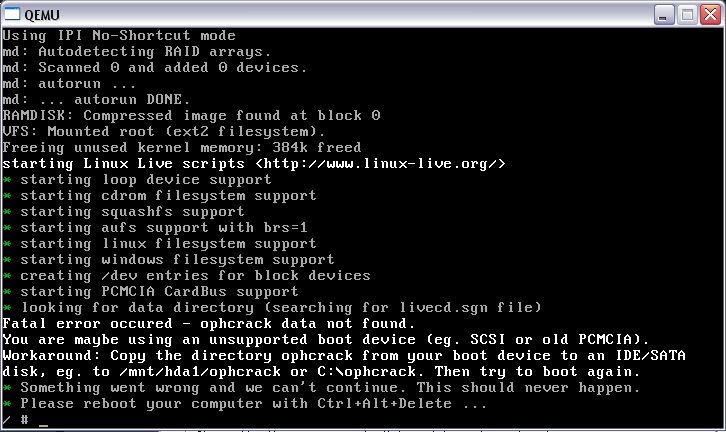Click green asterisk beside 'Something went wrong'
This screenshot has height=432, width=726.
click(x=7, y=388)
